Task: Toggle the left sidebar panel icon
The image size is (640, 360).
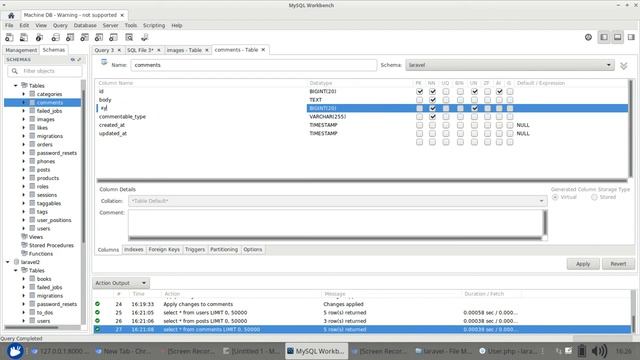Action: (604, 37)
